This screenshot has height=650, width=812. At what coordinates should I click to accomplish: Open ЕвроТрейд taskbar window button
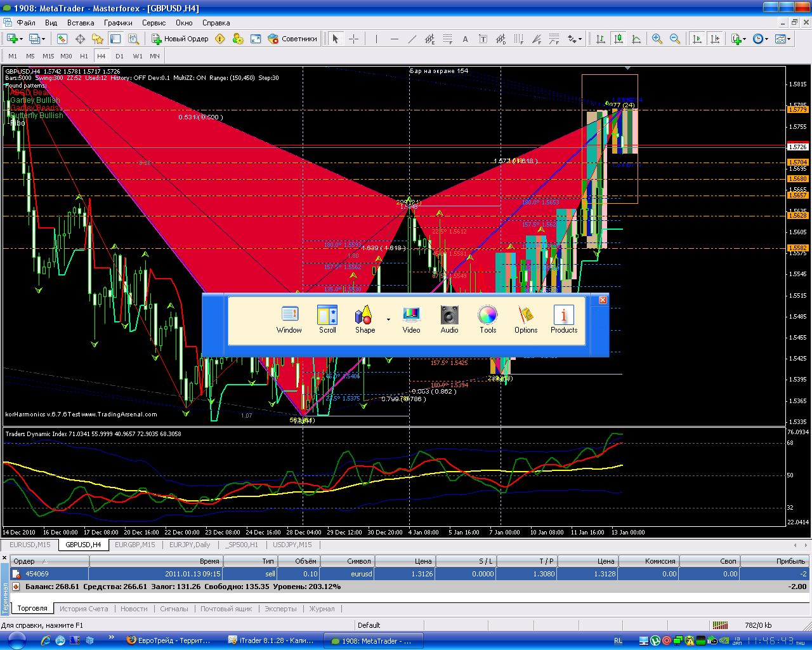point(171,640)
